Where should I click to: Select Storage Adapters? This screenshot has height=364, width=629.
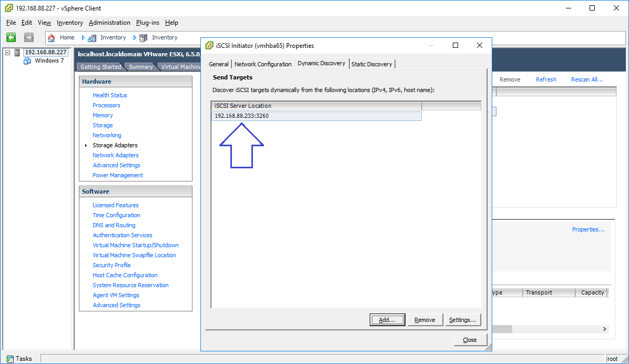pos(115,145)
